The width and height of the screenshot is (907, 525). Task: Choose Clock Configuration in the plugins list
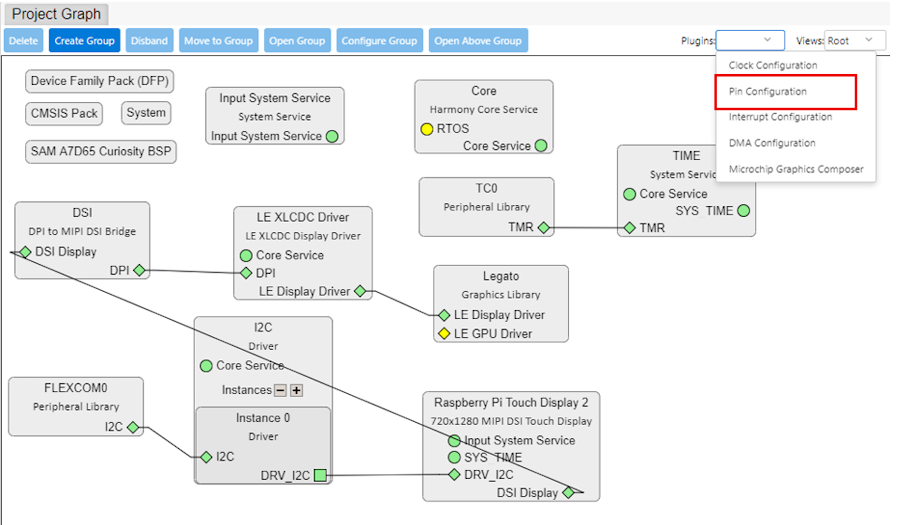coord(773,66)
